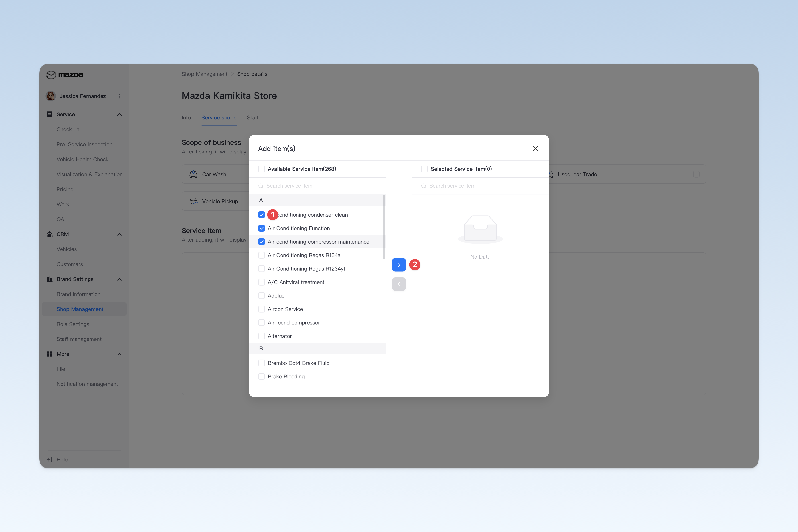Open the Staff tab

tap(253, 117)
